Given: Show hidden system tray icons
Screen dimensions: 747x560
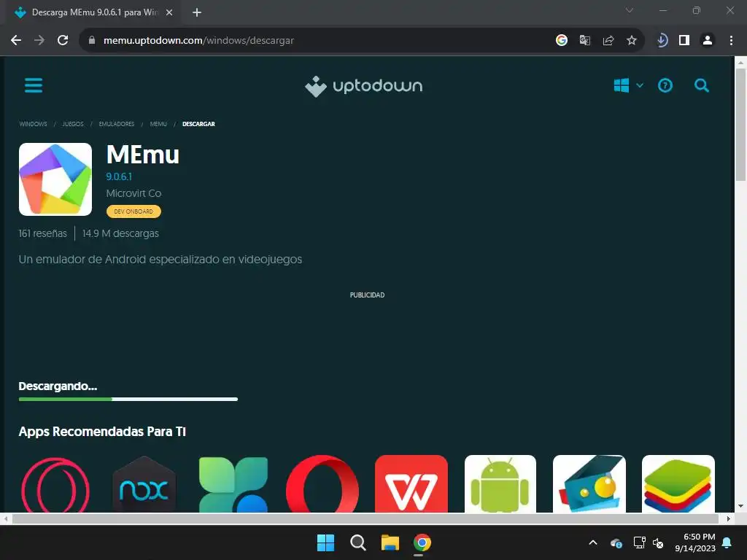Looking at the screenshot, I should (x=593, y=542).
